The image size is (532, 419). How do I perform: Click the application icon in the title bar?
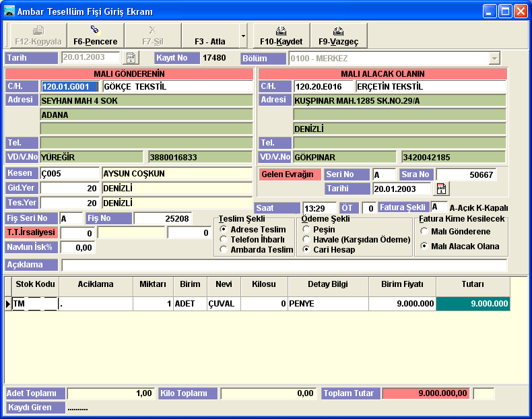(9, 11)
